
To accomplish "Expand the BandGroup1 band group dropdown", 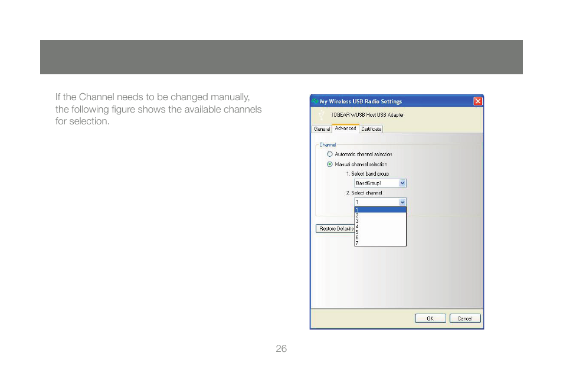I will point(402,183).
